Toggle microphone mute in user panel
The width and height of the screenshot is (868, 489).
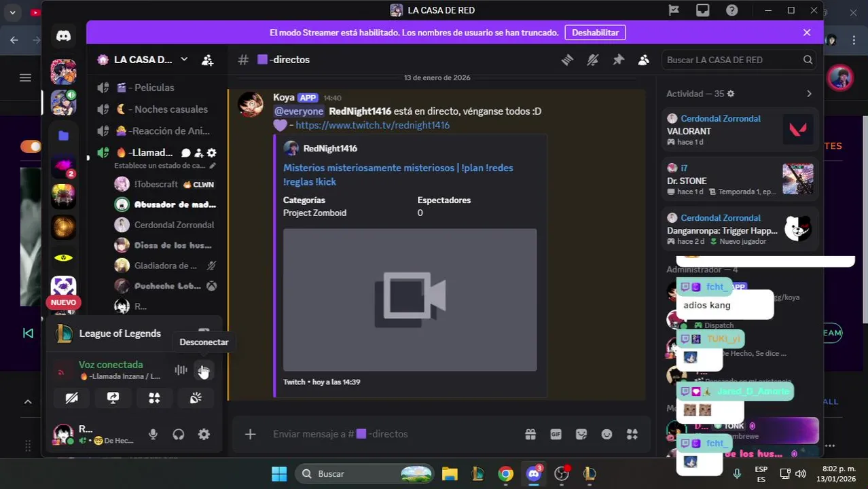pyautogui.click(x=153, y=435)
